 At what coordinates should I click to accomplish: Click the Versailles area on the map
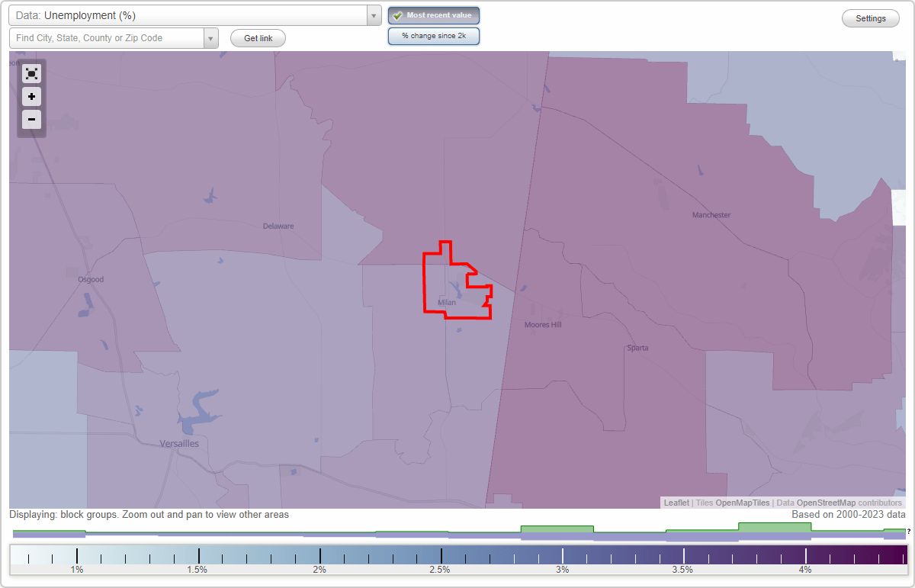click(x=179, y=443)
